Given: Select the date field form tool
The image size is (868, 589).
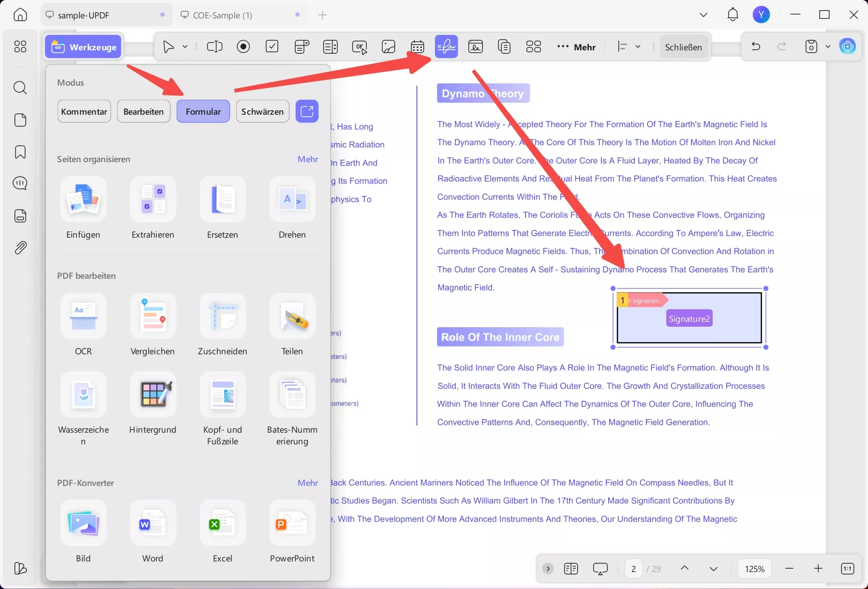Looking at the screenshot, I should tap(418, 46).
